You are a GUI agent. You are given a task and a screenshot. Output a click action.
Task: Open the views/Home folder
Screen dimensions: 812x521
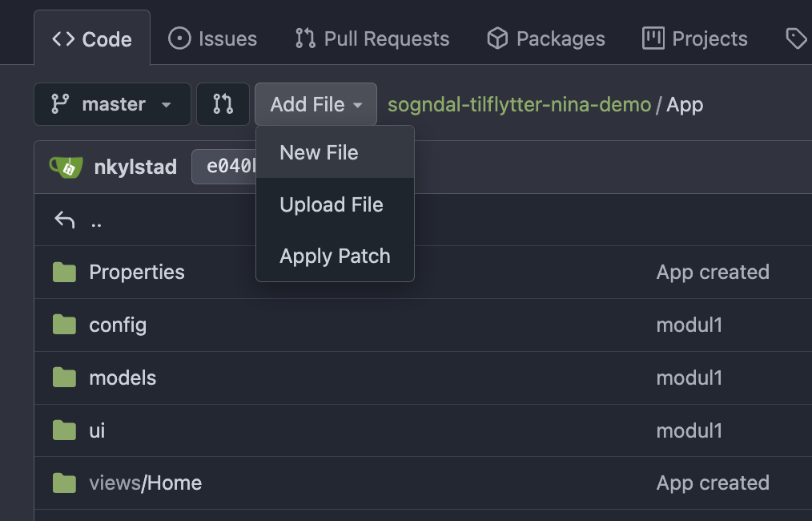(x=146, y=483)
